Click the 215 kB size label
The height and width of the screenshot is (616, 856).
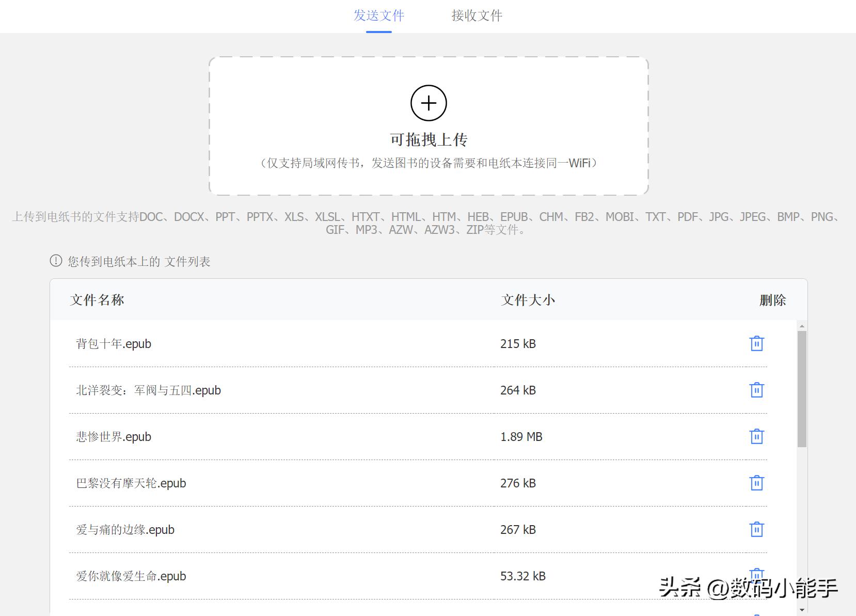point(517,343)
